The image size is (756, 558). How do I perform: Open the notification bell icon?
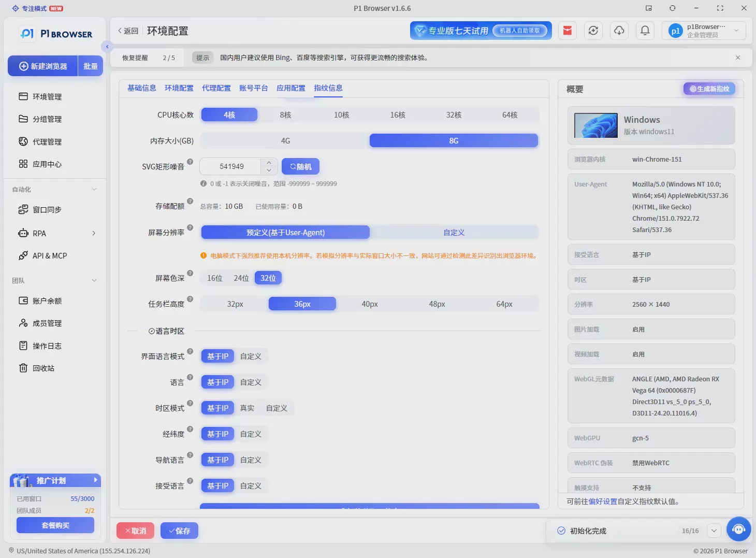645,31
